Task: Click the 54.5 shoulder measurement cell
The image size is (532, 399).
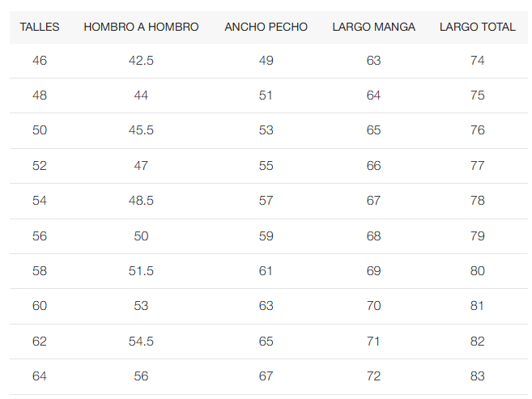Action: [141, 341]
